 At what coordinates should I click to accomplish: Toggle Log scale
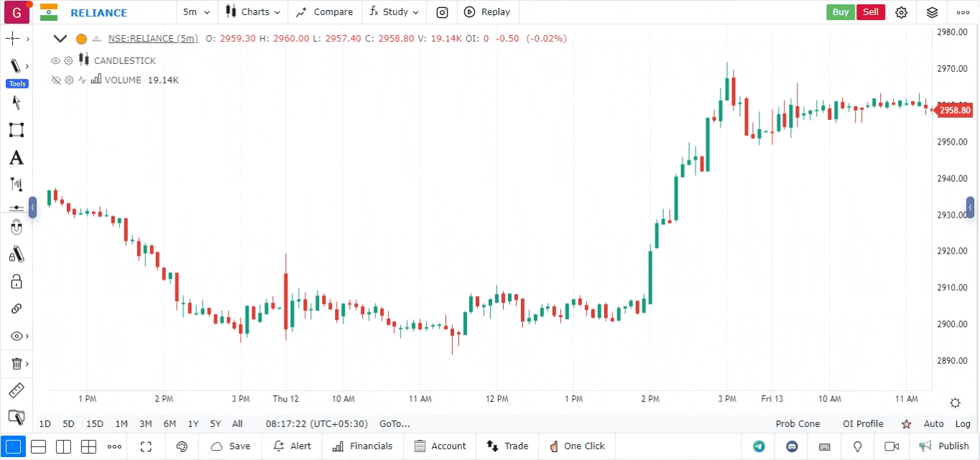962,424
